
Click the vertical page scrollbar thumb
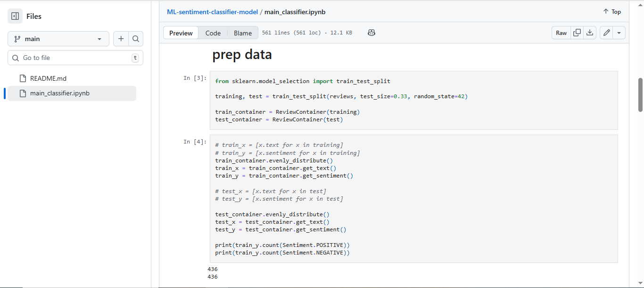point(640,94)
